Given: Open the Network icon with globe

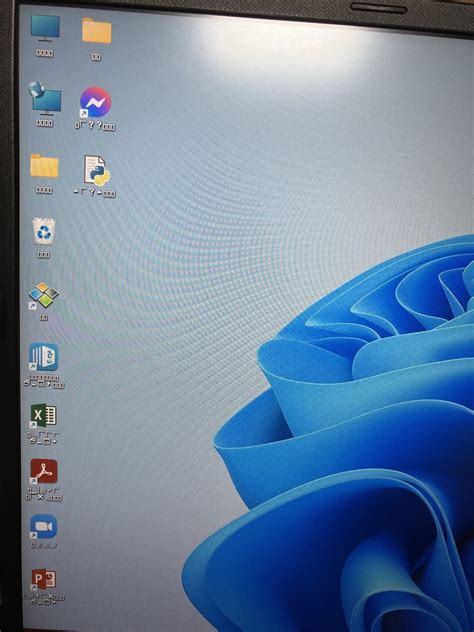Looking at the screenshot, I should coord(45,98).
